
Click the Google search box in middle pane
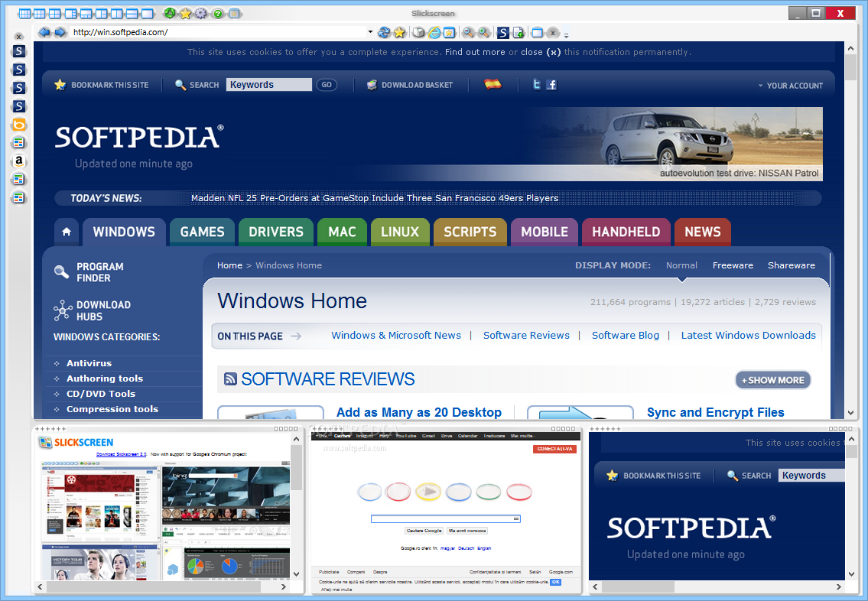coord(446,518)
